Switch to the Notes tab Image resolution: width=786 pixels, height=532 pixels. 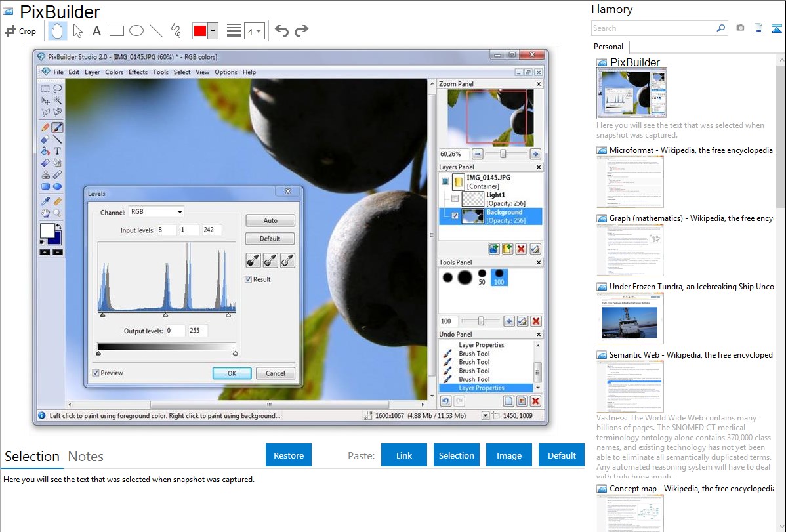click(86, 457)
